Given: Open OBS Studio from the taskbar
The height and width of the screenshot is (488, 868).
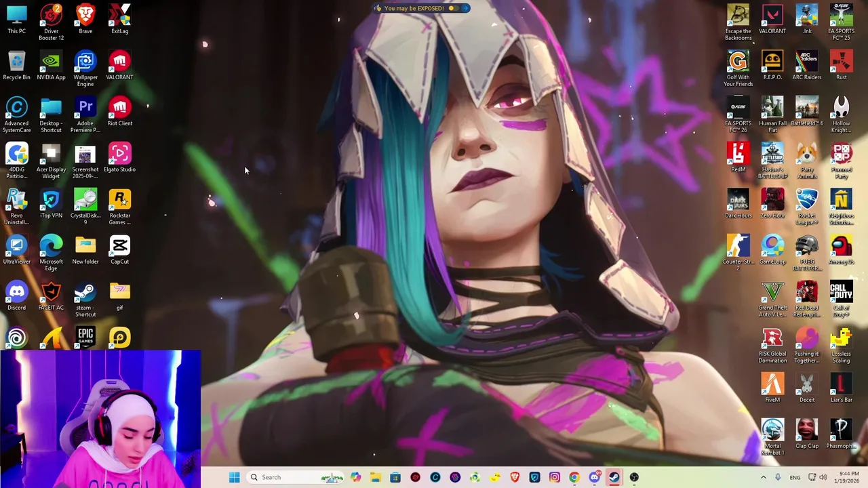Looking at the screenshot, I should (634, 477).
